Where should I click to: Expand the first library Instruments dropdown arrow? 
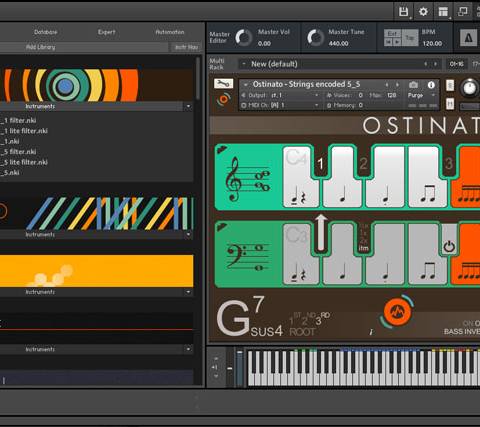point(188,106)
